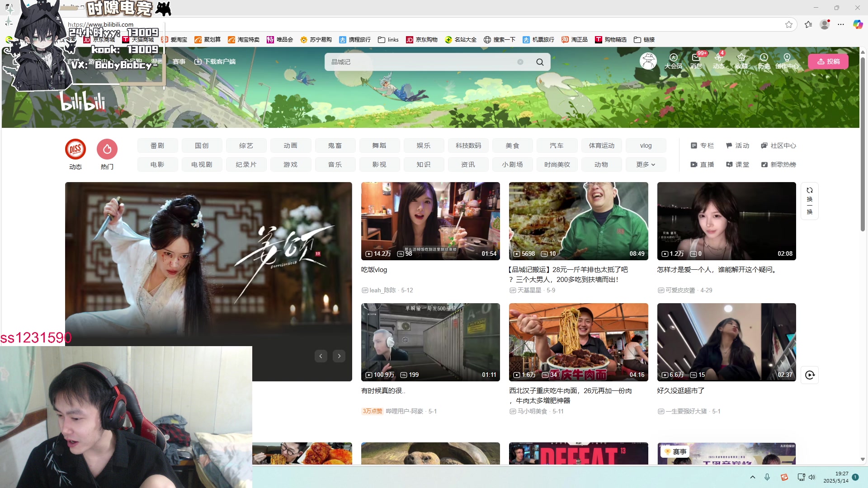Screen dimensions: 868x488
Task: Open the 吃饭vlog video thumbnail
Action: point(430,221)
